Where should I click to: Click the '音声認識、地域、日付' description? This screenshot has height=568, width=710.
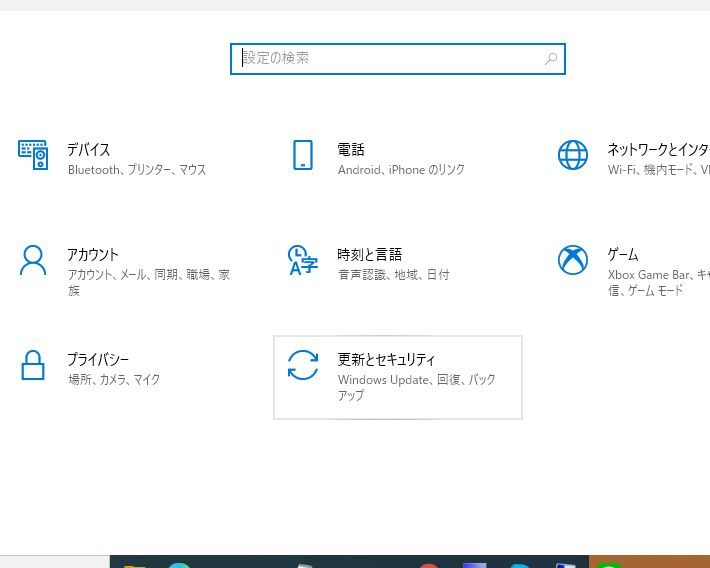tap(394, 275)
